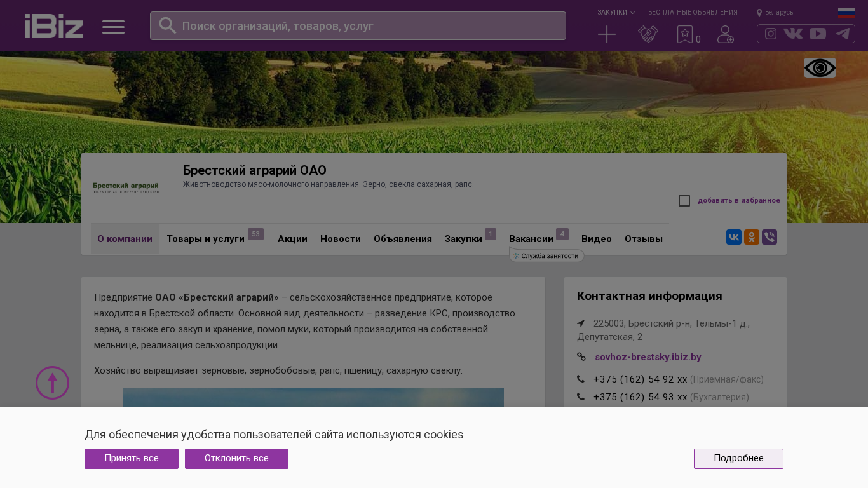Open the hamburger main menu
This screenshot has width=868, height=488.
[x=113, y=27]
